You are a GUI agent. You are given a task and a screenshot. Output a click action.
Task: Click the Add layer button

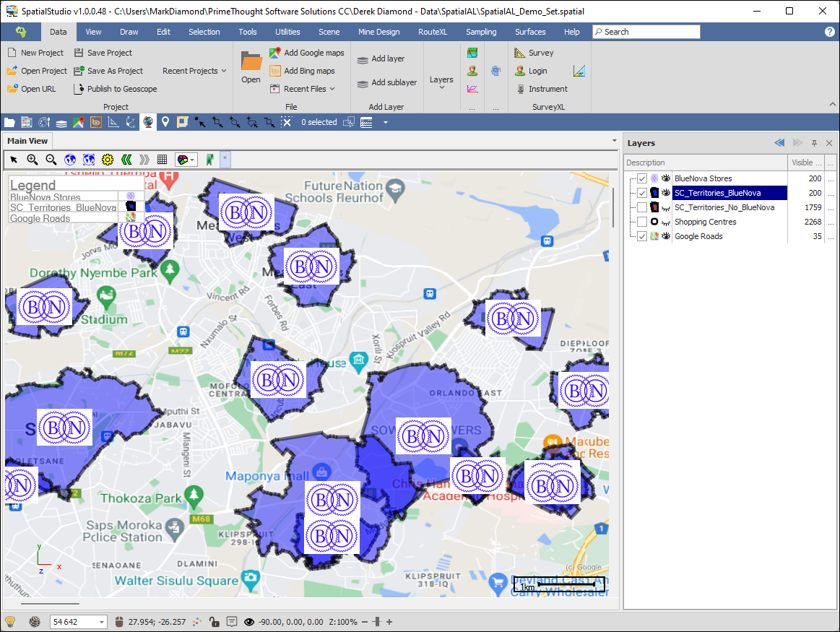pos(381,59)
